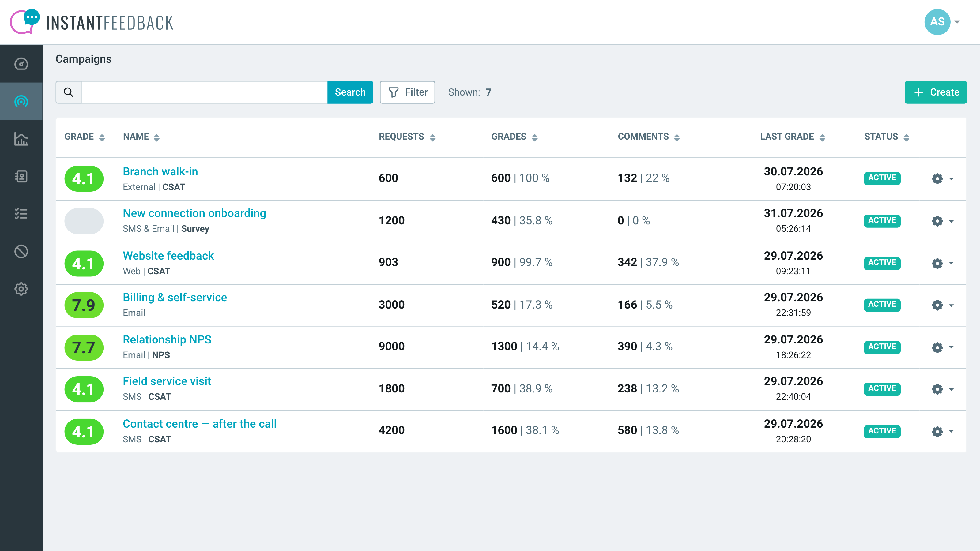Open the Branch walk-in campaign link

160,171
